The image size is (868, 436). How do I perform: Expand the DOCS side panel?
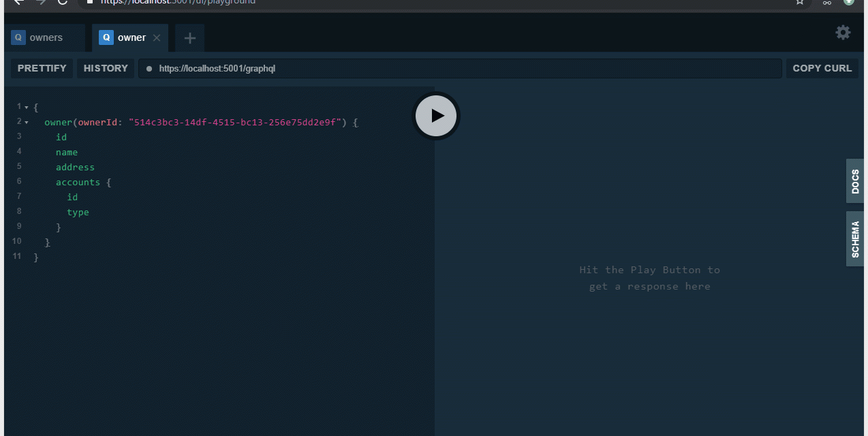coord(854,181)
